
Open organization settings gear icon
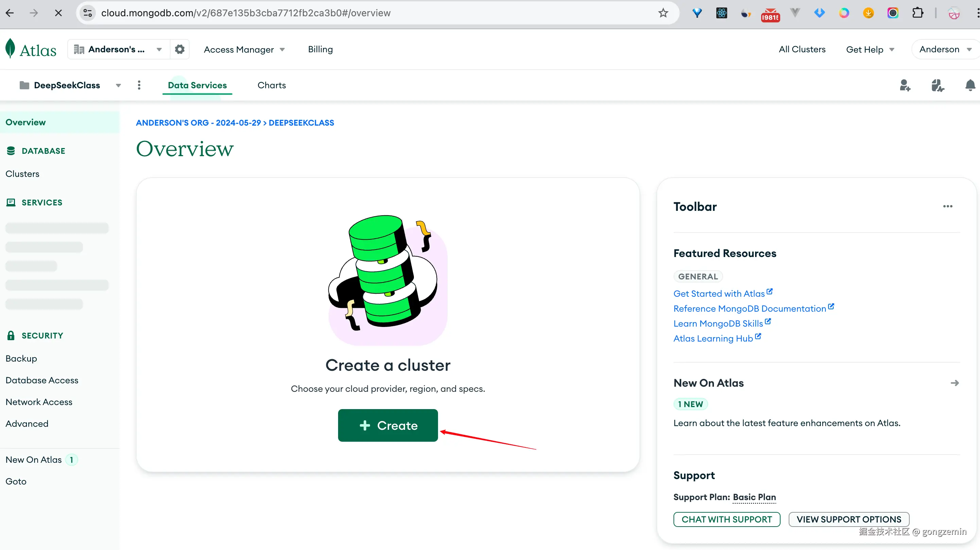(x=179, y=50)
